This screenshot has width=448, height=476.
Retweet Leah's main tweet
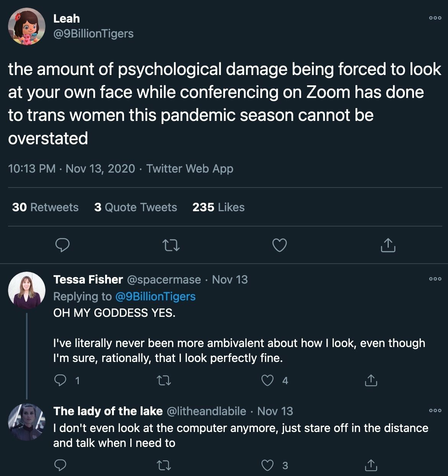(171, 245)
